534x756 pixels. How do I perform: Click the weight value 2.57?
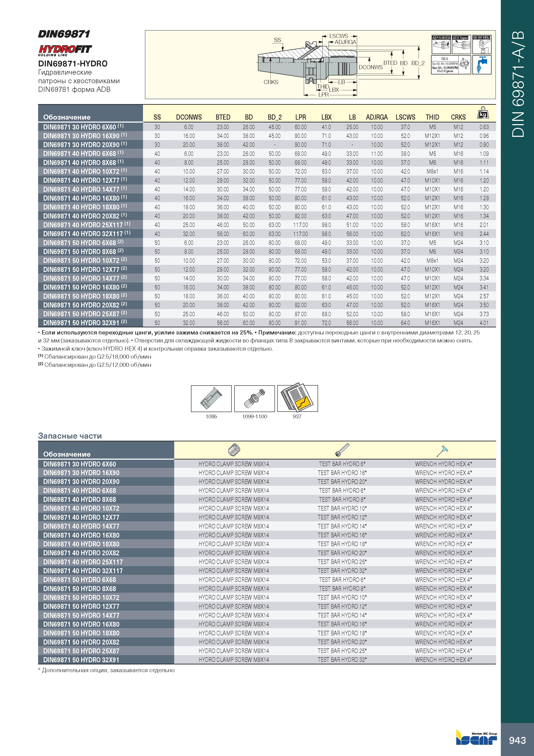click(484, 296)
